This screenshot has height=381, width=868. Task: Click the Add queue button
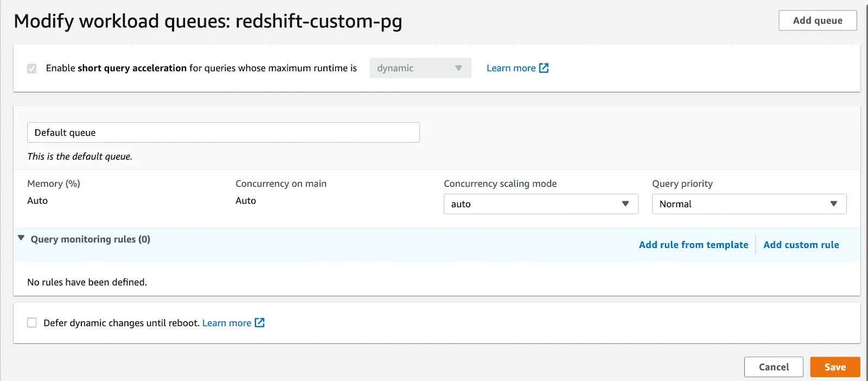(x=818, y=21)
